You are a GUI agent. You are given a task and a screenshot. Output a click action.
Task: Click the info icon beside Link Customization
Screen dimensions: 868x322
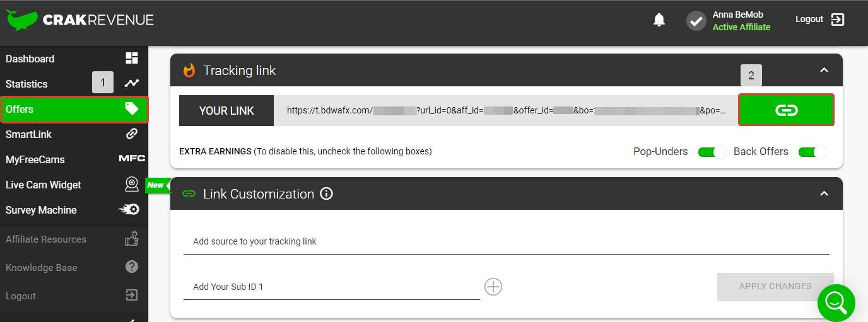coord(326,194)
